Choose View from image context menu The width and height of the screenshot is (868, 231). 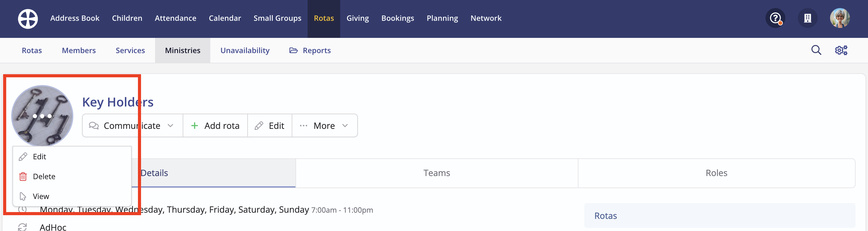click(x=72, y=196)
